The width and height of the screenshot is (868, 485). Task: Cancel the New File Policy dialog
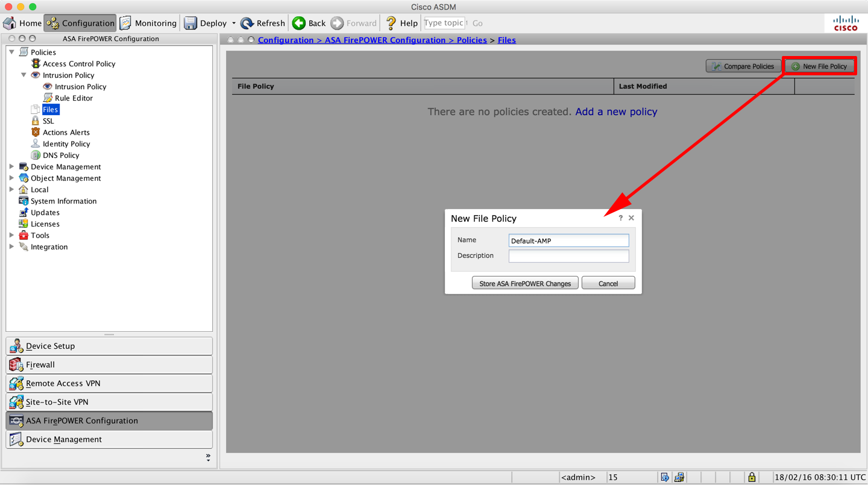point(608,283)
